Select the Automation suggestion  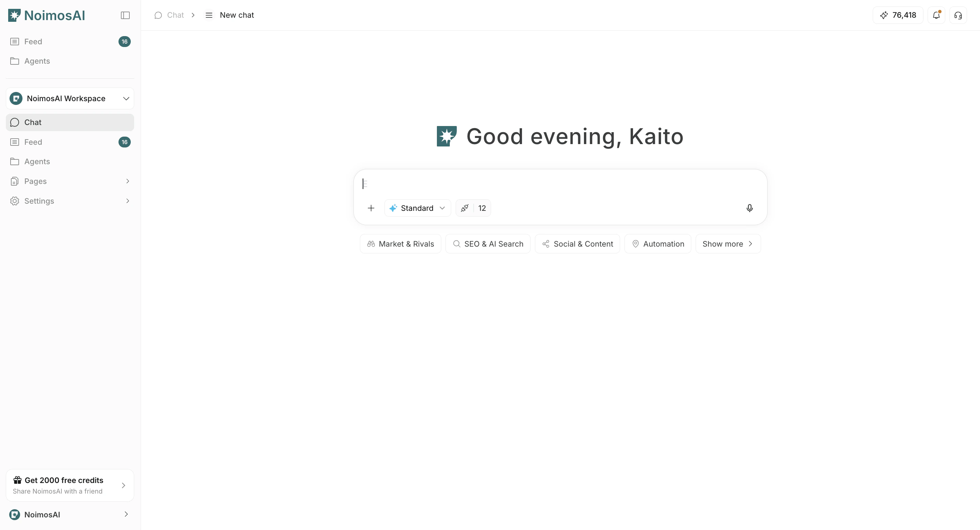pos(658,244)
